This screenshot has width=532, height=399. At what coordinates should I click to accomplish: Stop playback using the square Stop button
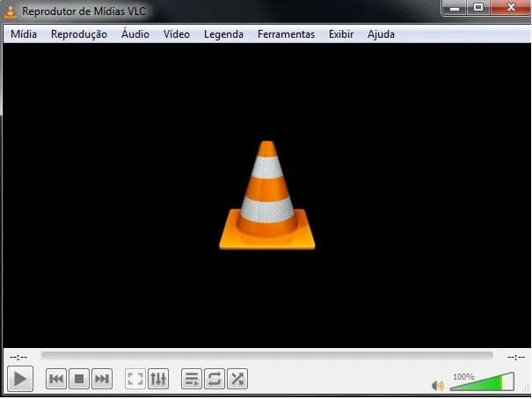click(79, 379)
